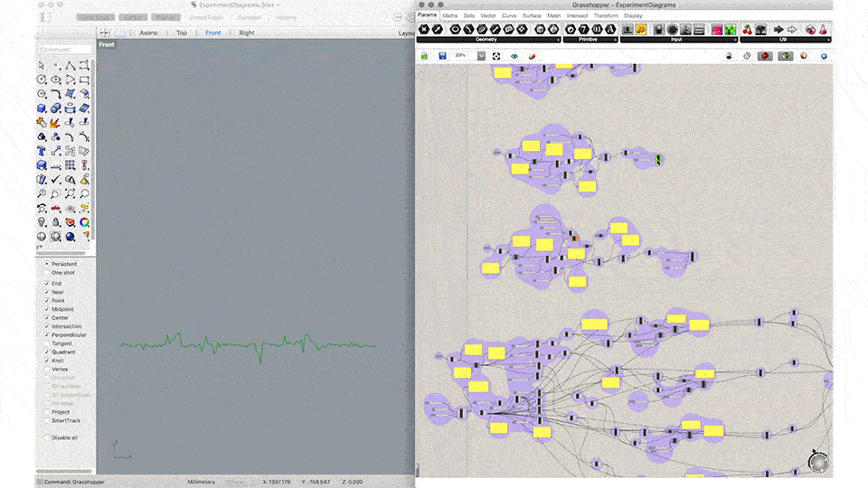Image resolution: width=868 pixels, height=488 pixels.
Task: Choose the Circle tool in Rhino toolbar
Action: [42, 80]
